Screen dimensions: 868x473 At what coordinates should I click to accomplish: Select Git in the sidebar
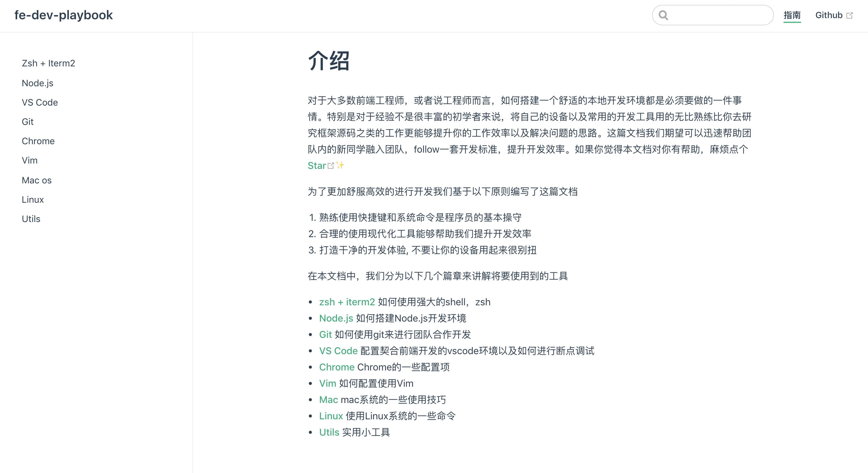pos(28,122)
